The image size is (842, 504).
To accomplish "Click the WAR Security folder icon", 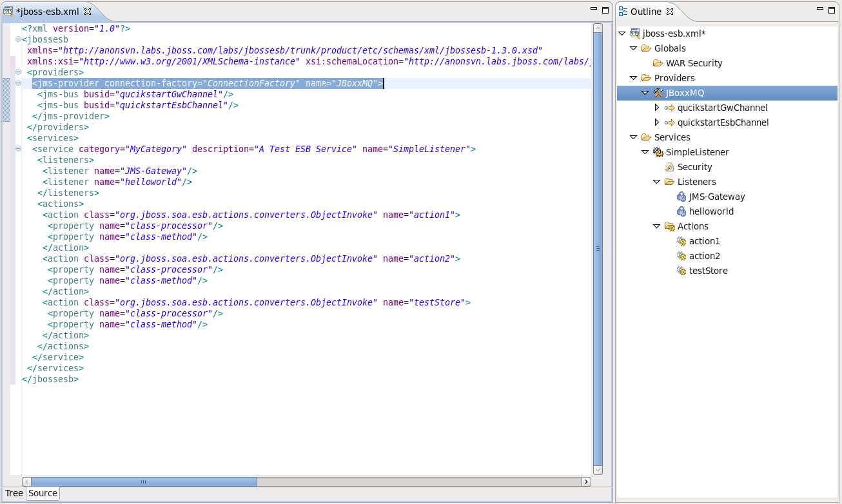I will point(658,63).
